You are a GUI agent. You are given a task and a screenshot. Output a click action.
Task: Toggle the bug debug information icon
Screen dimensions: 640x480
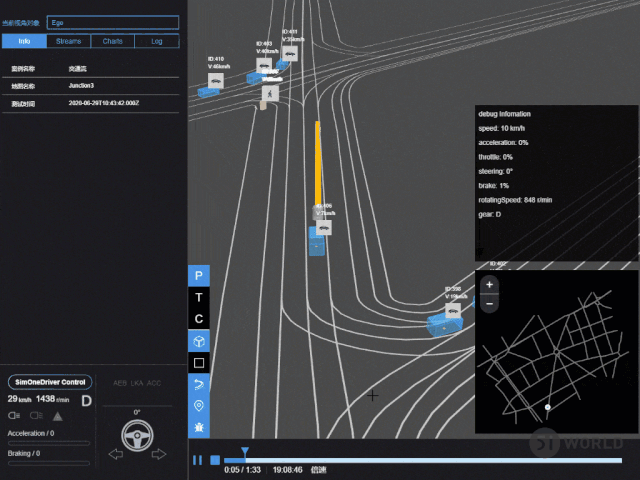tap(199, 428)
